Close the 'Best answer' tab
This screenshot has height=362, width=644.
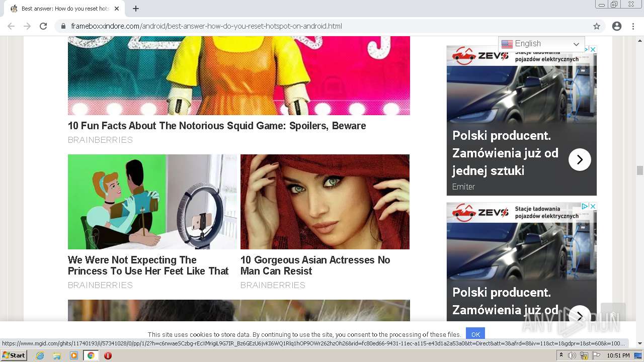tap(117, 9)
